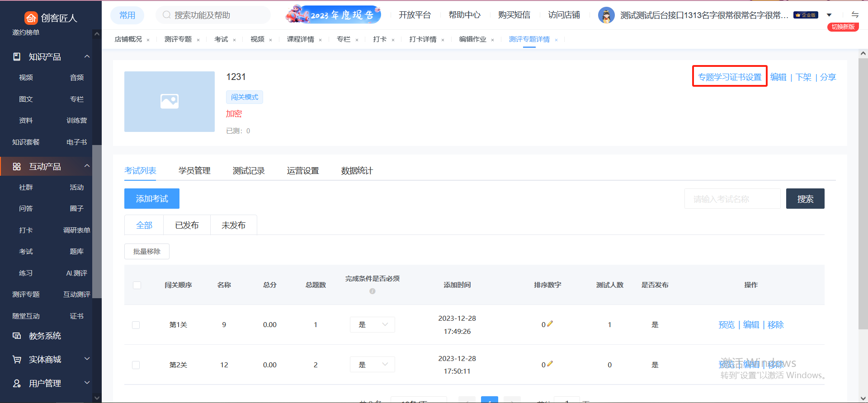Click the user avatar icon

pos(606,15)
